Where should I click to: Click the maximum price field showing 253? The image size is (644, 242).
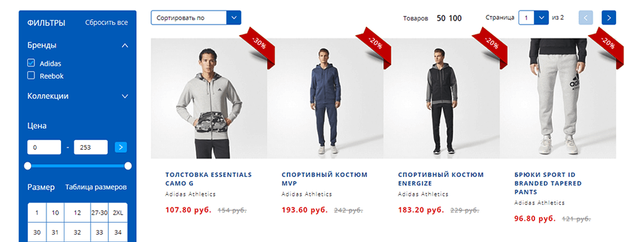pos(91,147)
